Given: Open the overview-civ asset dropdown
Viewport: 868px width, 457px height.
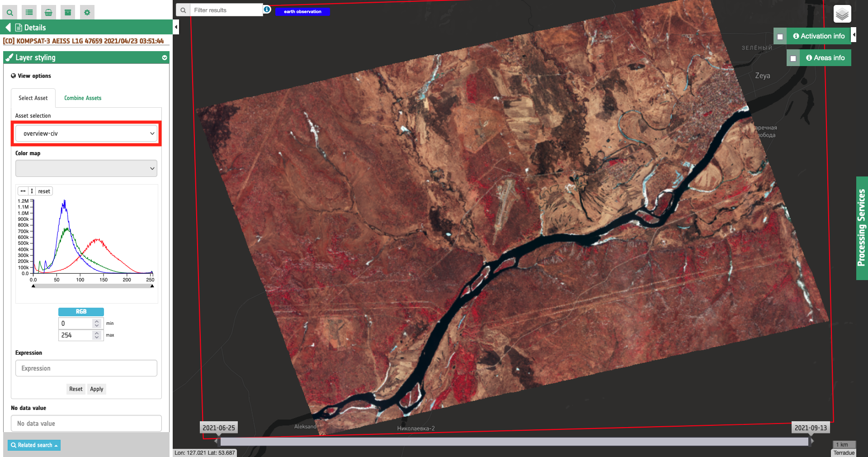Looking at the screenshot, I should tap(86, 133).
